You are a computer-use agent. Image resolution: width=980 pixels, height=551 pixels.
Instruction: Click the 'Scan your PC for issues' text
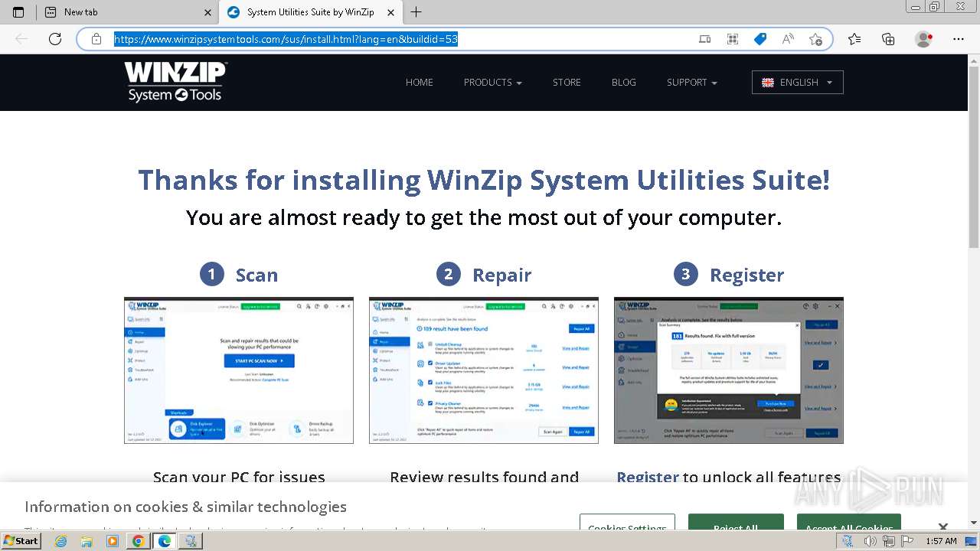tap(239, 477)
